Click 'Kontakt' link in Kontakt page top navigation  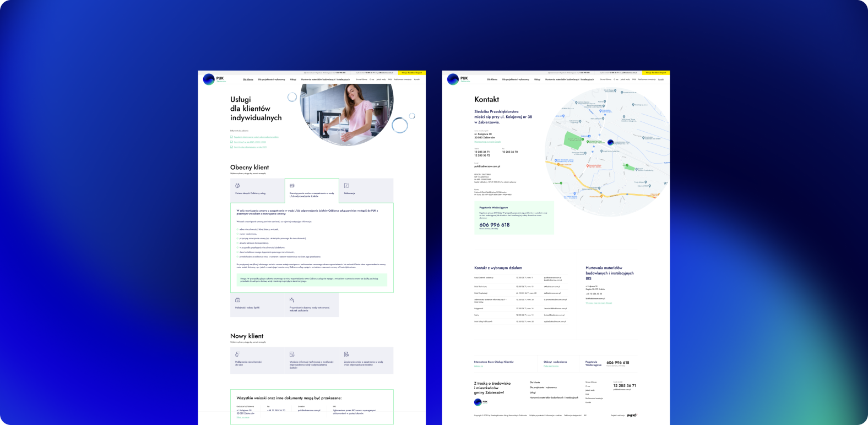660,79
